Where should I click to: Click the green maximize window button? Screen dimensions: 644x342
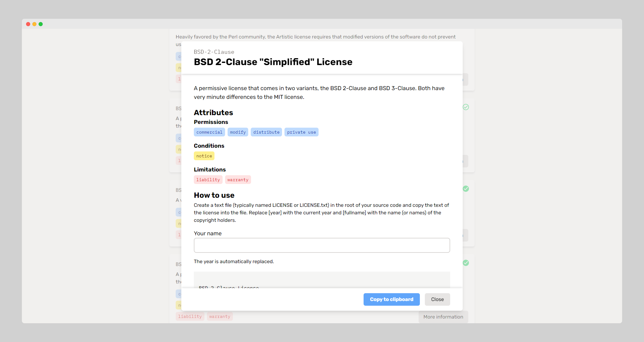(41, 24)
